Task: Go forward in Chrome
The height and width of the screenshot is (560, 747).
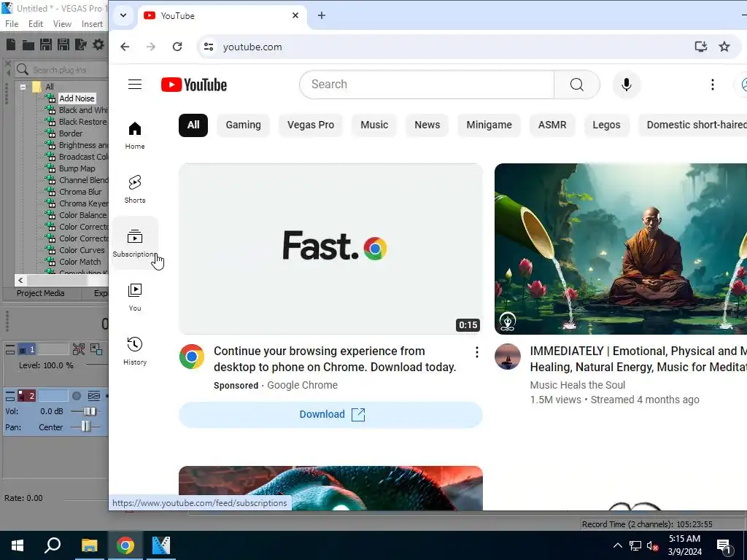Action: point(151,47)
